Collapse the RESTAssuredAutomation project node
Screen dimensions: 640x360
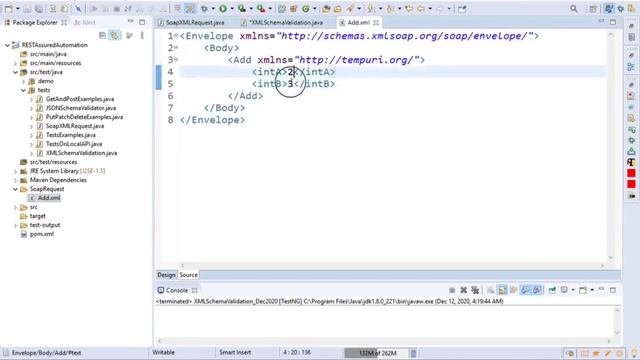point(7,45)
